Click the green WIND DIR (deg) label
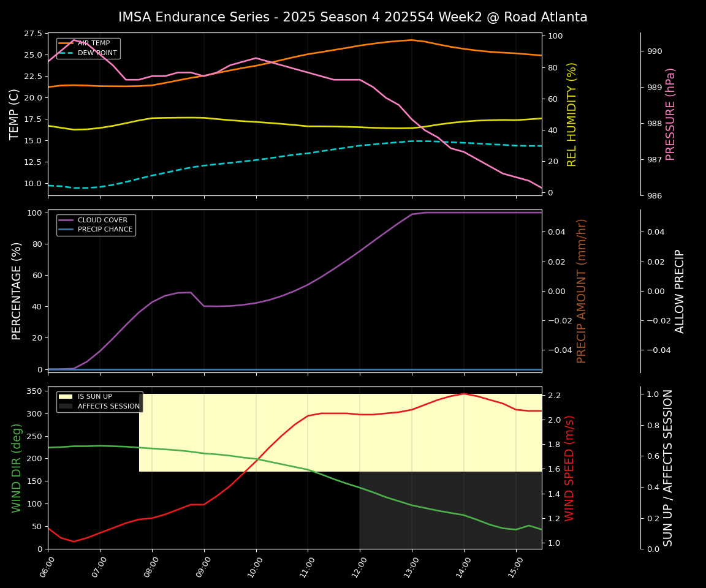Viewport: 706px width, 588px height. pos(17,467)
